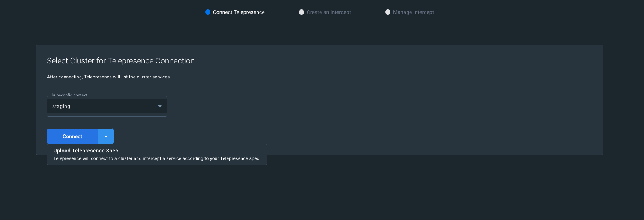
Task: Click the text about listing cluster services
Action: pyautogui.click(x=109, y=77)
